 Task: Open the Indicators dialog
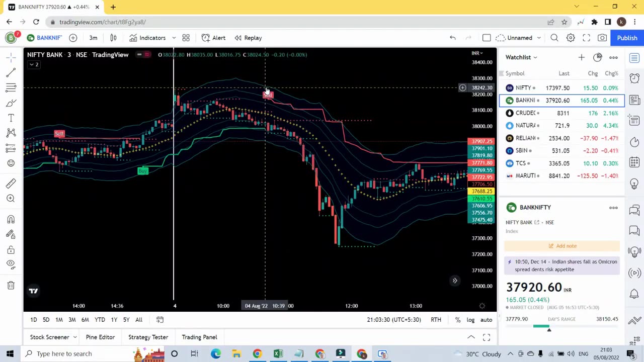click(147, 38)
